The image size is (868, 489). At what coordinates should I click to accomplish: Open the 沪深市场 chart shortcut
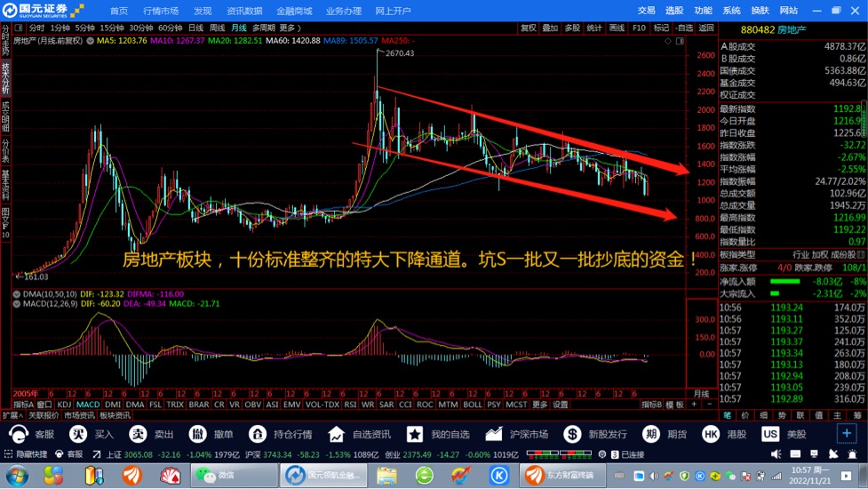[x=493, y=434]
